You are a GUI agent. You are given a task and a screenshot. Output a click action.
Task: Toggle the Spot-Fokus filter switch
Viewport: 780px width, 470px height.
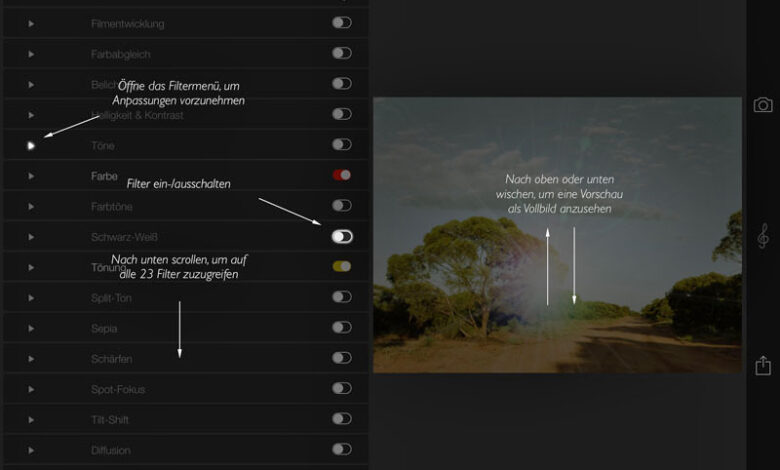pyautogui.click(x=342, y=388)
